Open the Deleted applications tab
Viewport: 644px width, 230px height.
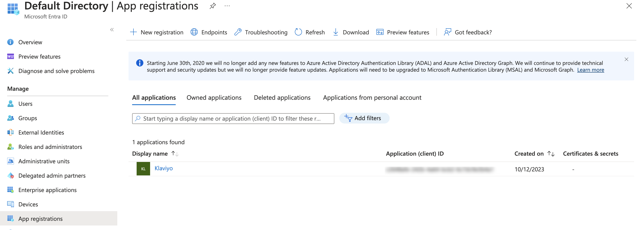coord(282,97)
